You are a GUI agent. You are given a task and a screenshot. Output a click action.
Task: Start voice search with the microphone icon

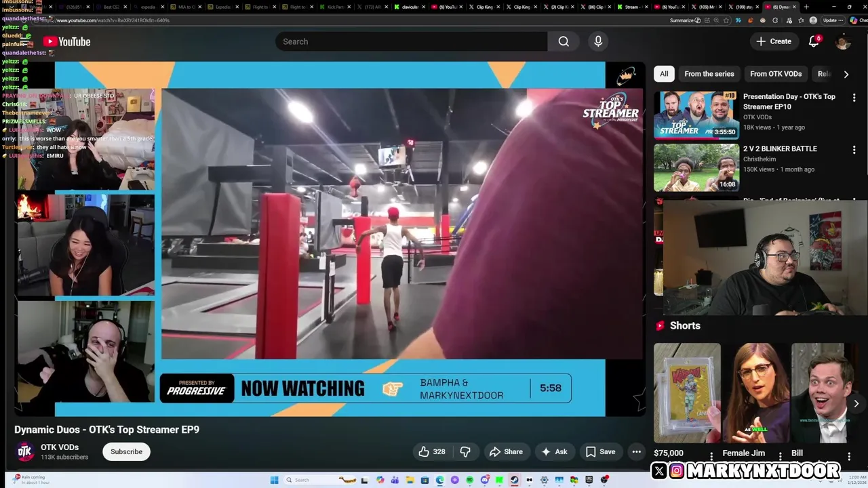(598, 41)
